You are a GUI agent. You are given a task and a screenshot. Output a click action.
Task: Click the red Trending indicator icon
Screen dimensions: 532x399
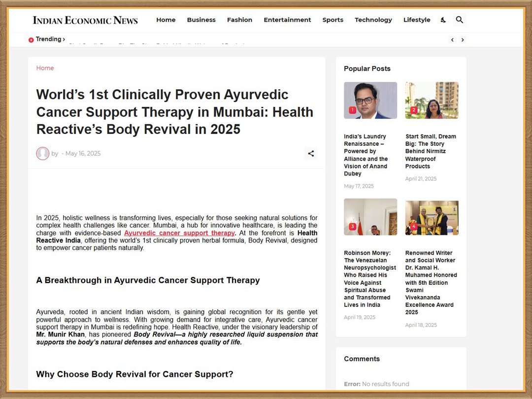31,40
